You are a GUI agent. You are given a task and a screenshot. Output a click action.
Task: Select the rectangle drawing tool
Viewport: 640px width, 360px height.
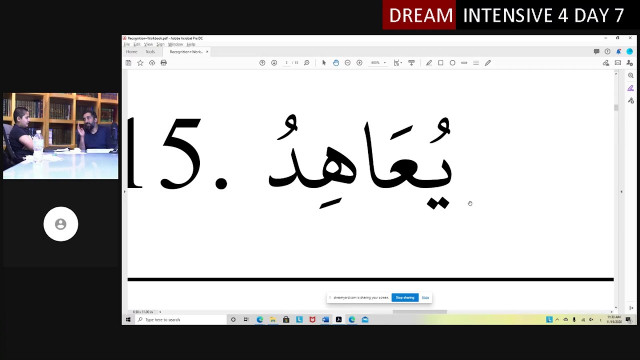tap(441, 63)
